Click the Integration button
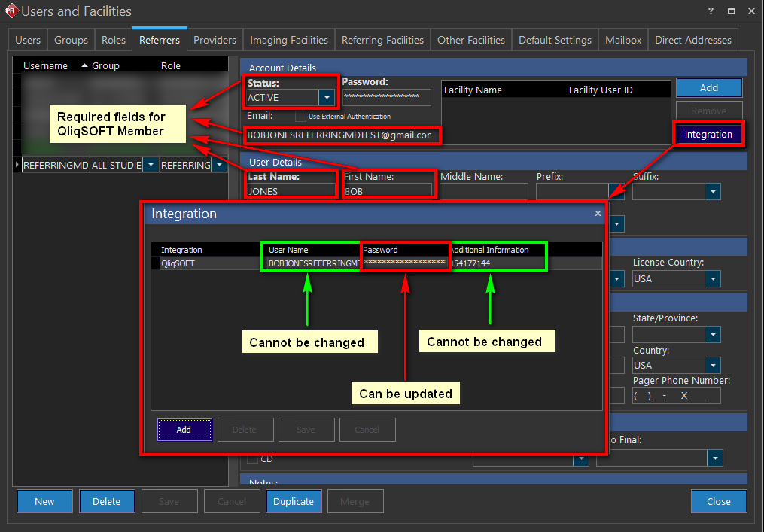764x532 pixels. [x=708, y=135]
